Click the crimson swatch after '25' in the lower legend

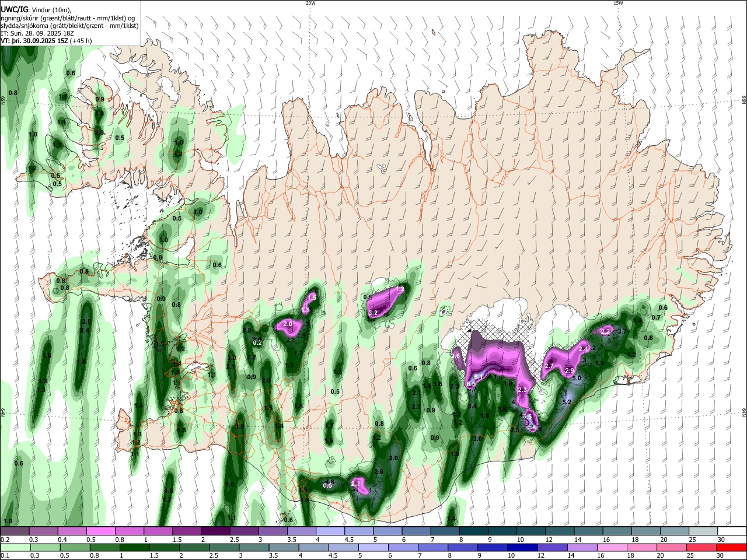701,547
